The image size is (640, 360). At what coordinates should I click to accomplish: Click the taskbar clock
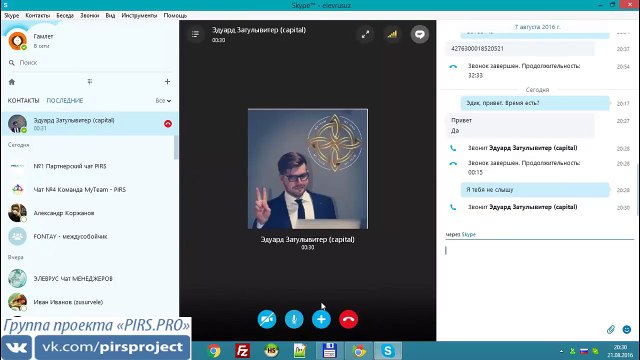coord(620,351)
